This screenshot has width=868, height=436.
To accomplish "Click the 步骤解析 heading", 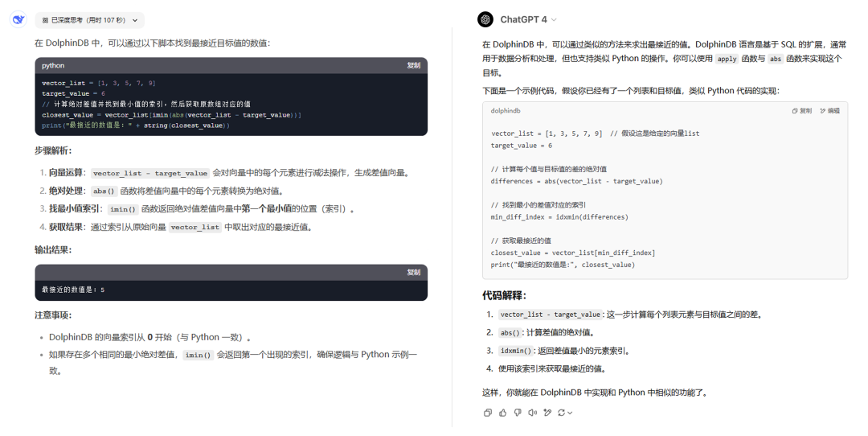I will click(53, 150).
